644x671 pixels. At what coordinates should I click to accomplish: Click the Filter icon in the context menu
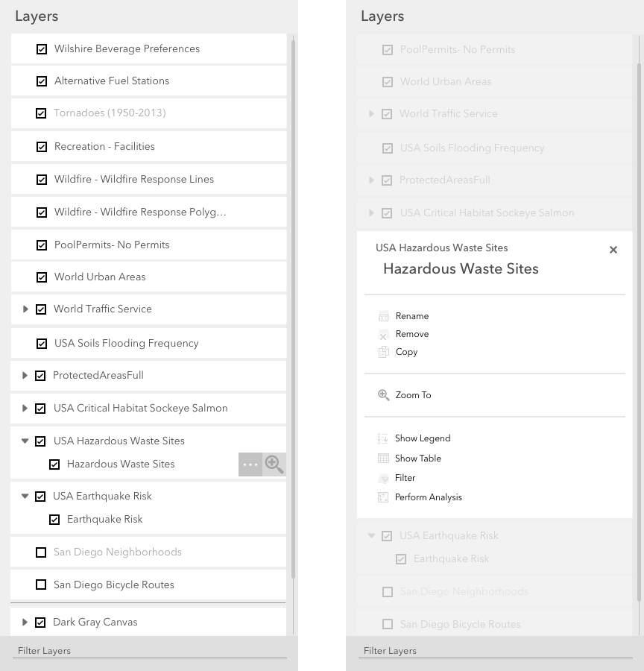click(x=383, y=477)
